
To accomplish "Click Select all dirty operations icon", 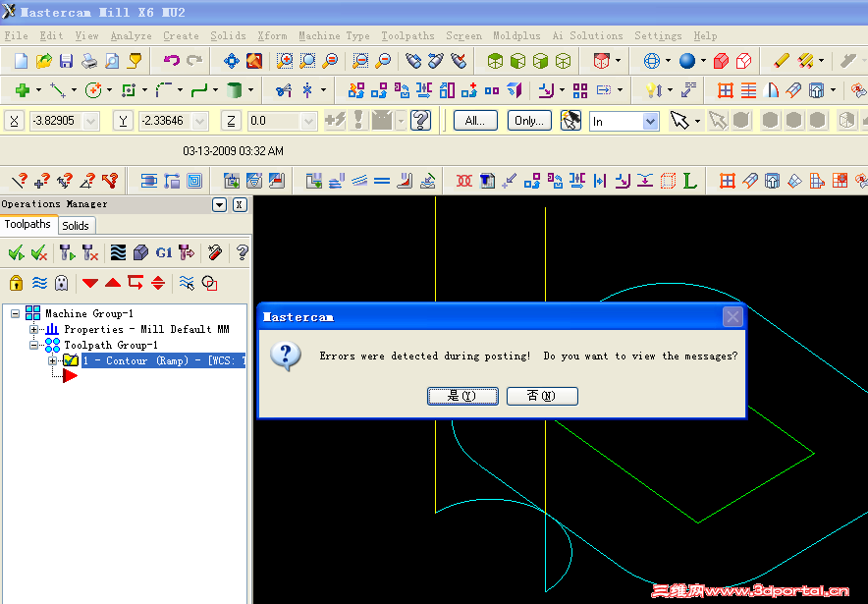I will click(x=38, y=253).
